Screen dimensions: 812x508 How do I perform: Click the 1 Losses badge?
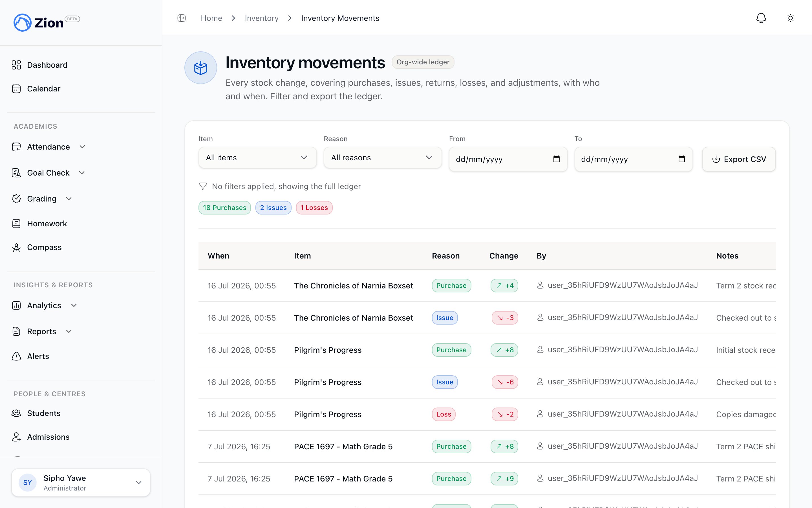[x=314, y=208]
